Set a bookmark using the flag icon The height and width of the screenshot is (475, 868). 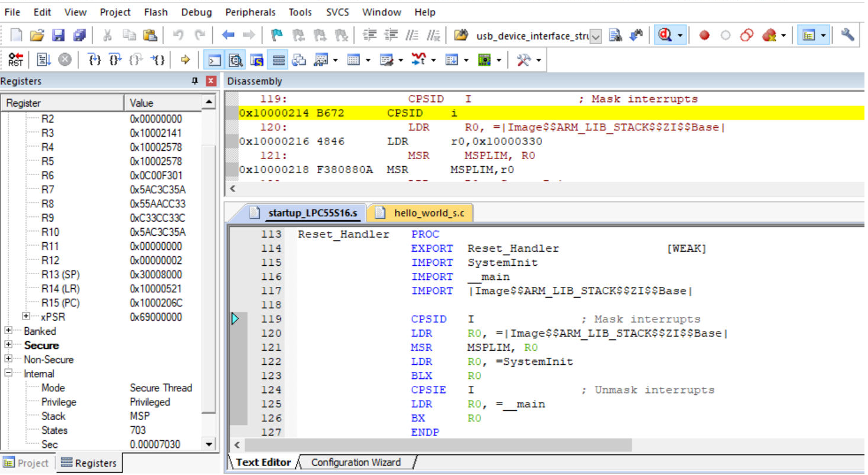pos(276,35)
